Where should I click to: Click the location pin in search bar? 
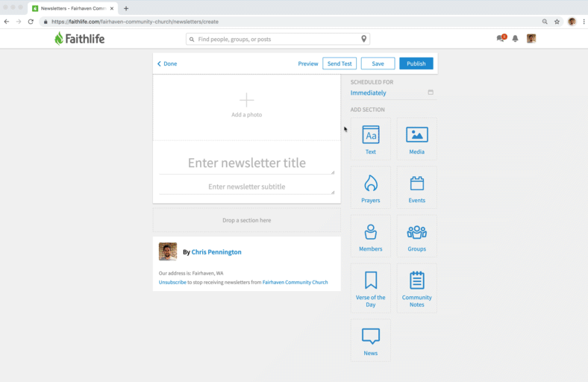click(363, 39)
